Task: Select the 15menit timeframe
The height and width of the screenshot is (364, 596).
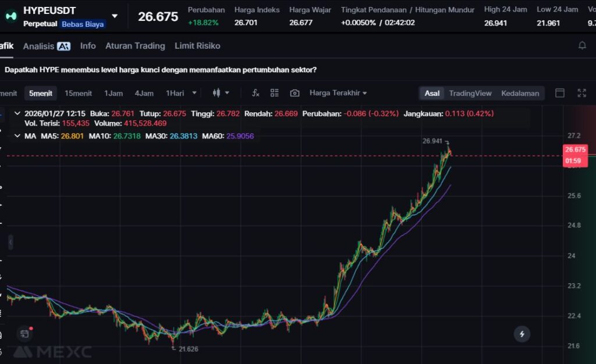Action: tap(78, 93)
